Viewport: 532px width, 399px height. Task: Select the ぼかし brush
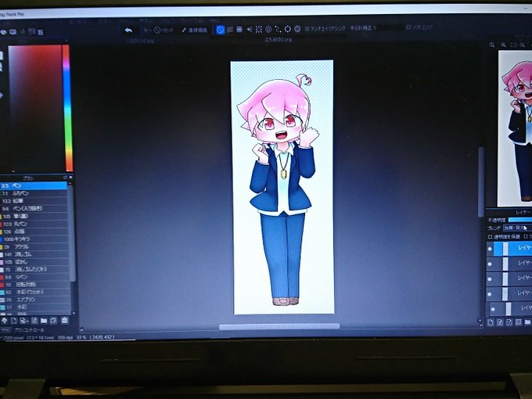34,262
